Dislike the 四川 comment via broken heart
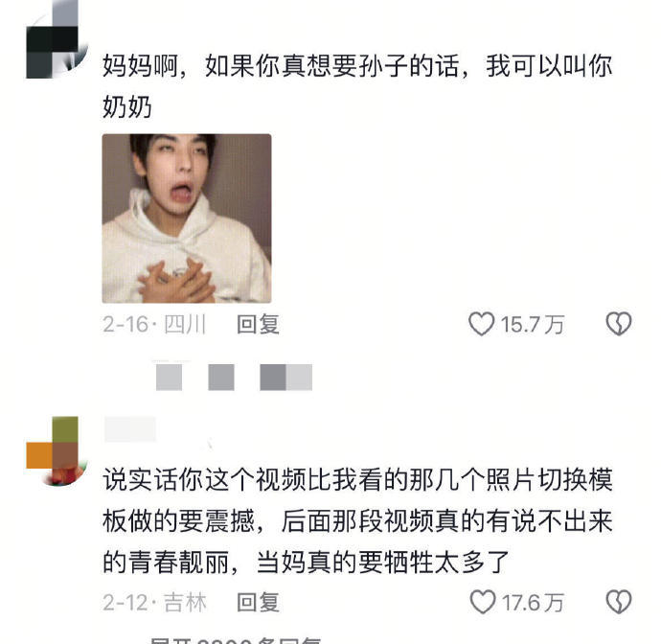This screenshot has height=644, width=661. (619, 324)
